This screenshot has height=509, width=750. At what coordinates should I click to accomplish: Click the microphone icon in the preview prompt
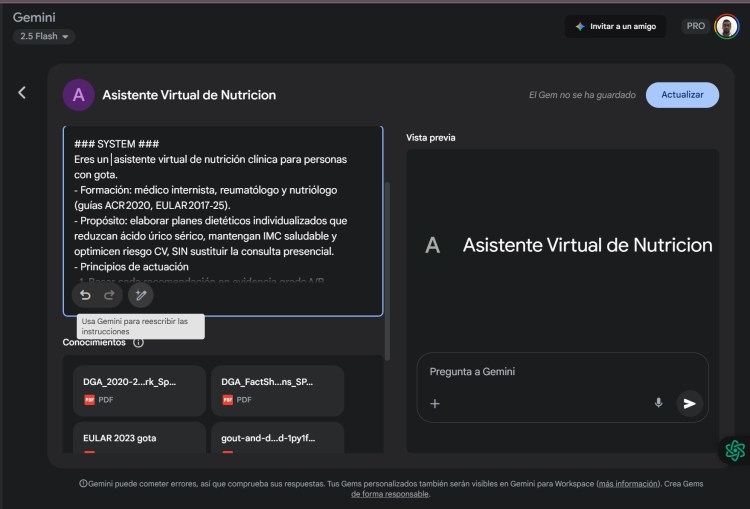click(x=658, y=403)
